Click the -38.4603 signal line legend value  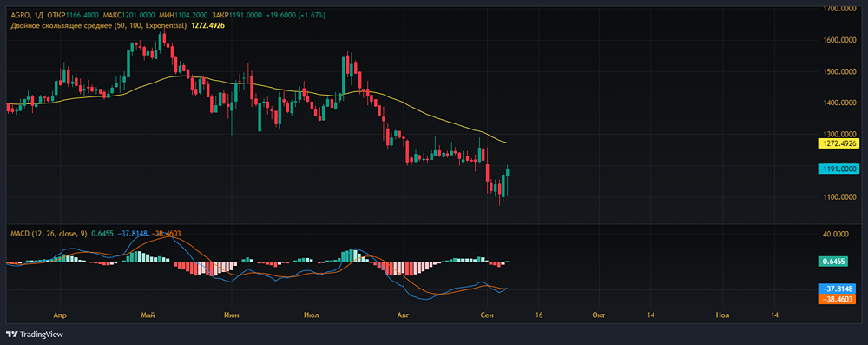point(166,234)
